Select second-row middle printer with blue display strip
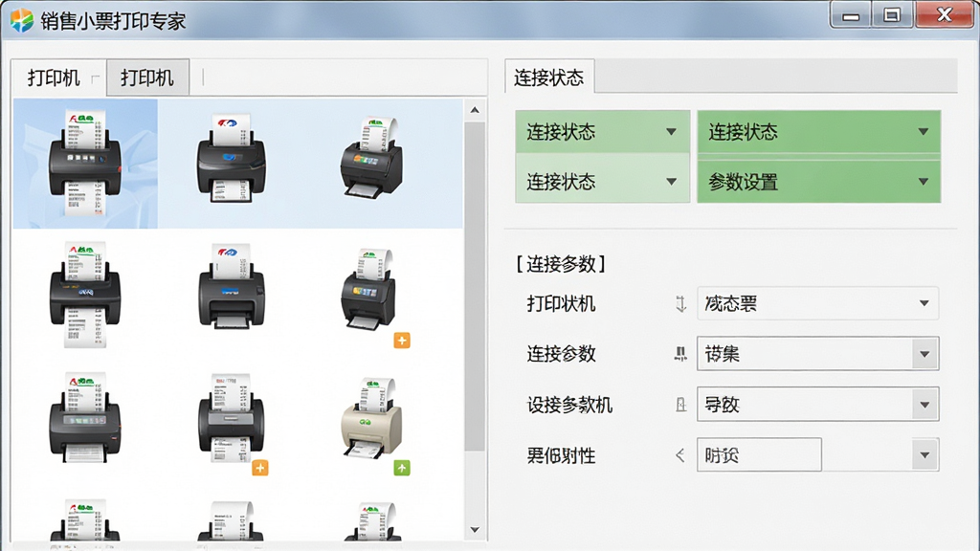 (232, 286)
